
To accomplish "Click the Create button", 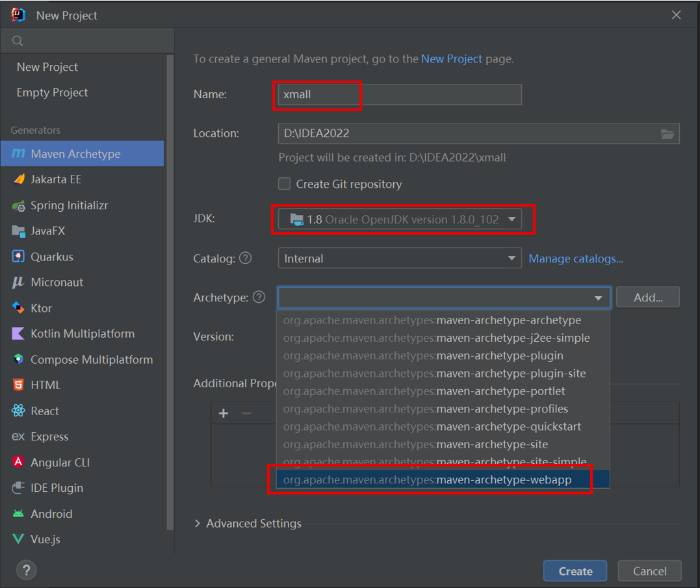I will 575,571.
